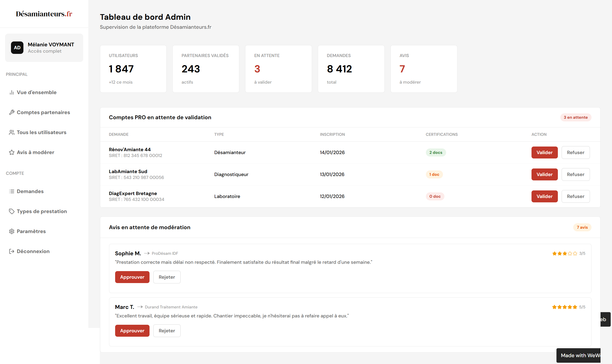Open Tous les utilisateurs

pos(44,132)
